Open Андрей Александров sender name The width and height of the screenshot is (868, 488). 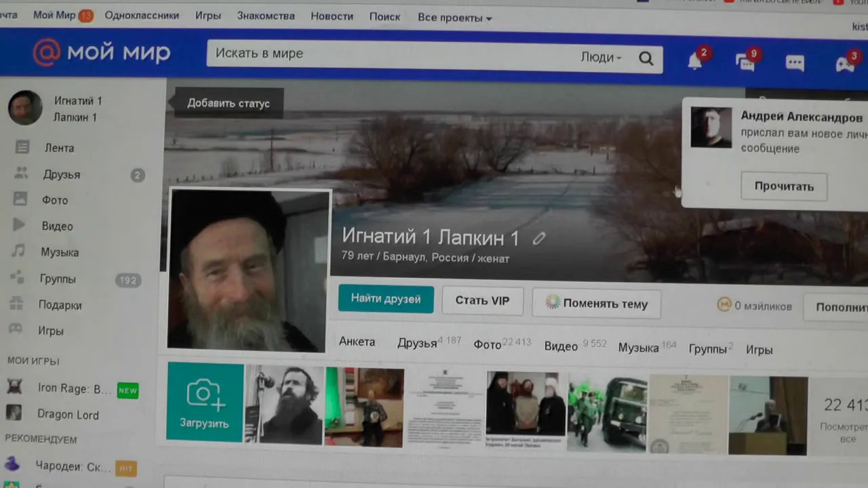click(802, 117)
